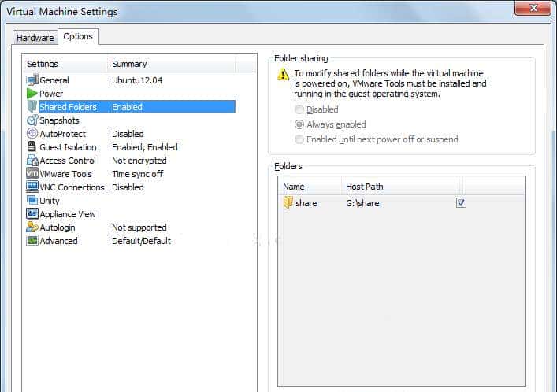Click the yellow share folder icon
The height and width of the screenshot is (392, 557).
pyautogui.click(x=288, y=203)
